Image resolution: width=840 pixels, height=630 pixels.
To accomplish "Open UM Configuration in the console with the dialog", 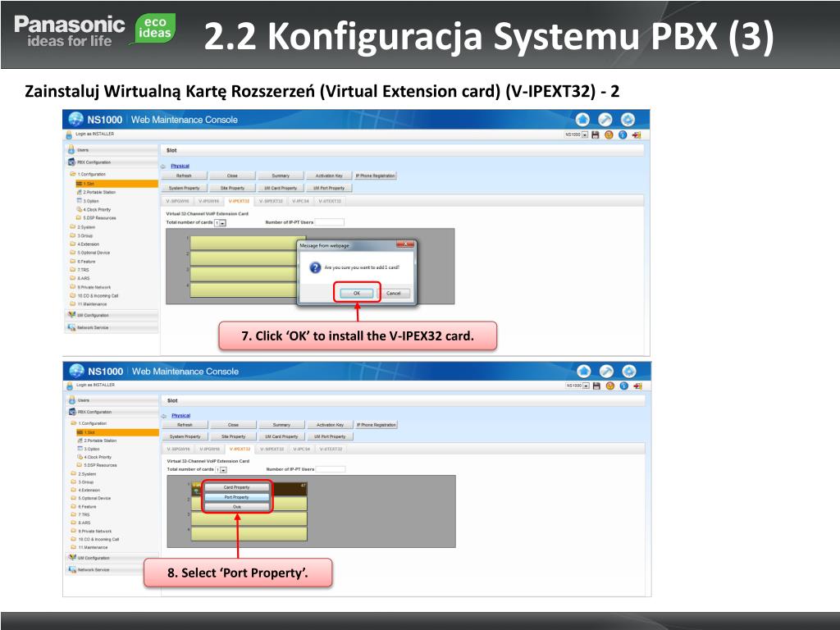I will pos(112,316).
